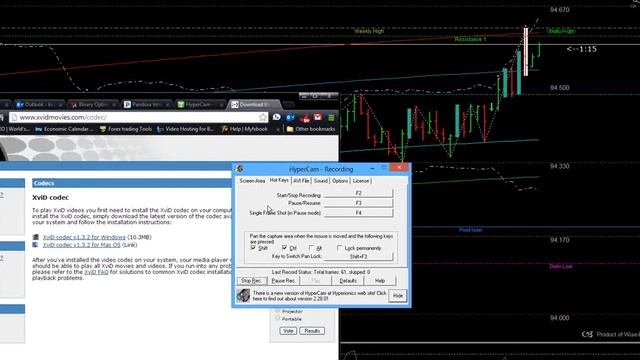Click the Gmail extension icon in Chrome toolbar
Viewport: 640px width, 360px height.
click(x=318, y=117)
